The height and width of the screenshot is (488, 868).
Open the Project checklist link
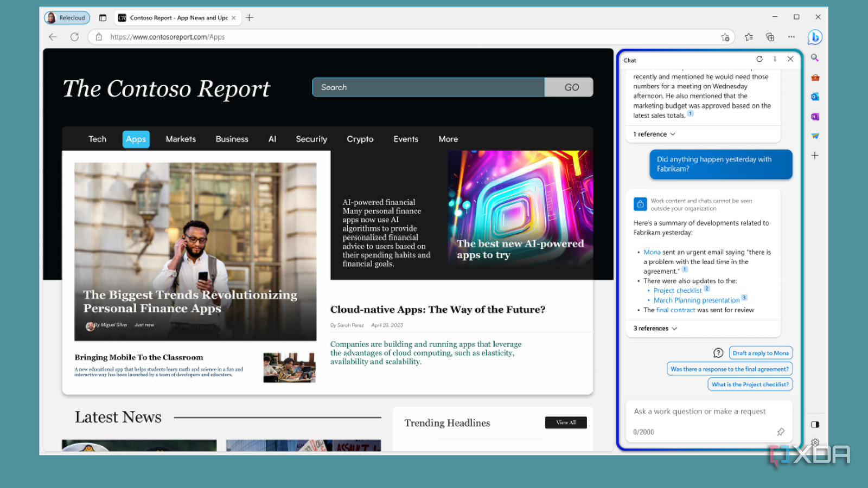pyautogui.click(x=678, y=291)
